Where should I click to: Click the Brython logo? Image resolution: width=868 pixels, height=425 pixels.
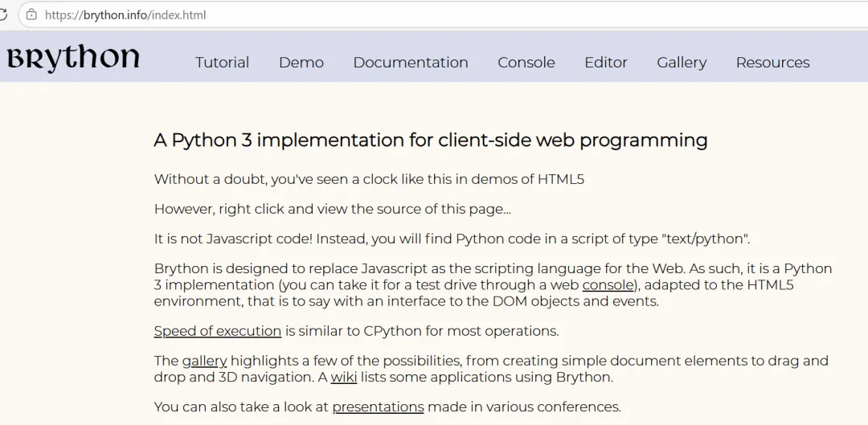click(x=73, y=59)
